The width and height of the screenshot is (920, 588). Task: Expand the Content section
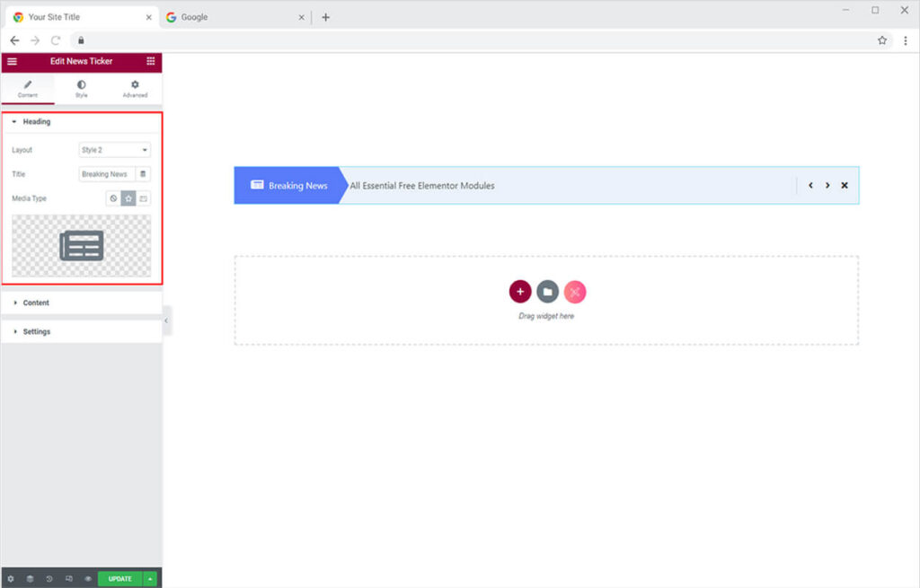[x=36, y=303]
